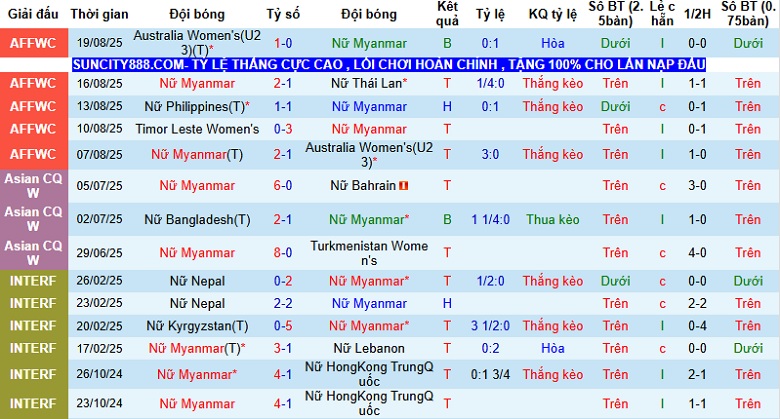Click odds 0:1 3/4 on 26/10/24 row
The image size is (780, 419).
click(x=490, y=374)
